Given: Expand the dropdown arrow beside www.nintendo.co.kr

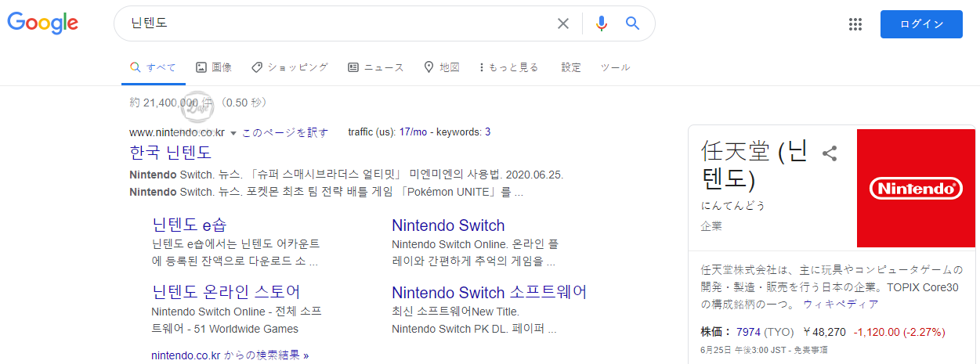Looking at the screenshot, I should pyautogui.click(x=233, y=133).
